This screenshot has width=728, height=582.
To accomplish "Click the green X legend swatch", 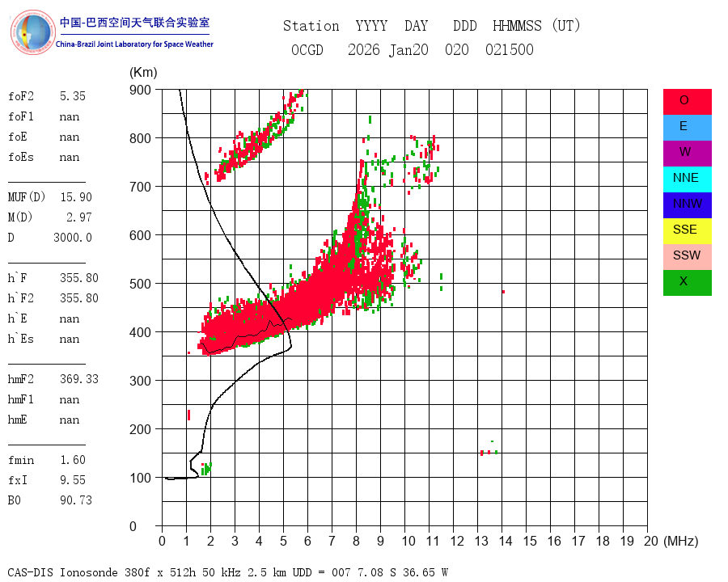I will (x=687, y=283).
